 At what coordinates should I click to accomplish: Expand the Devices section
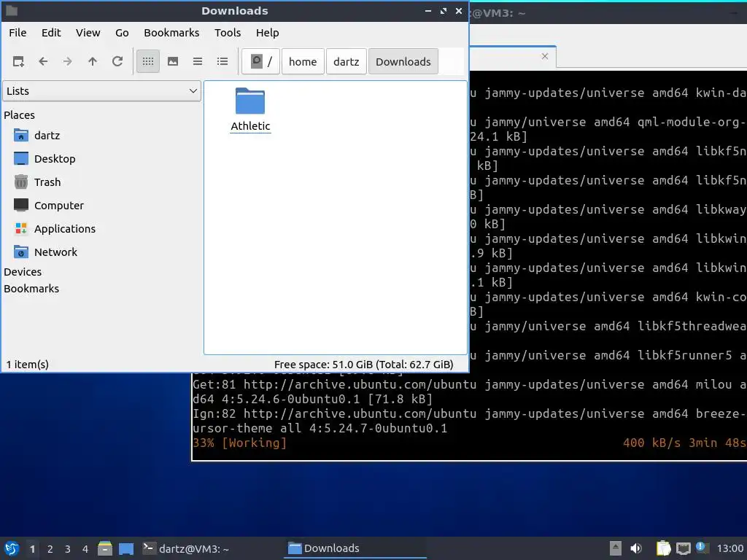[23, 272]
